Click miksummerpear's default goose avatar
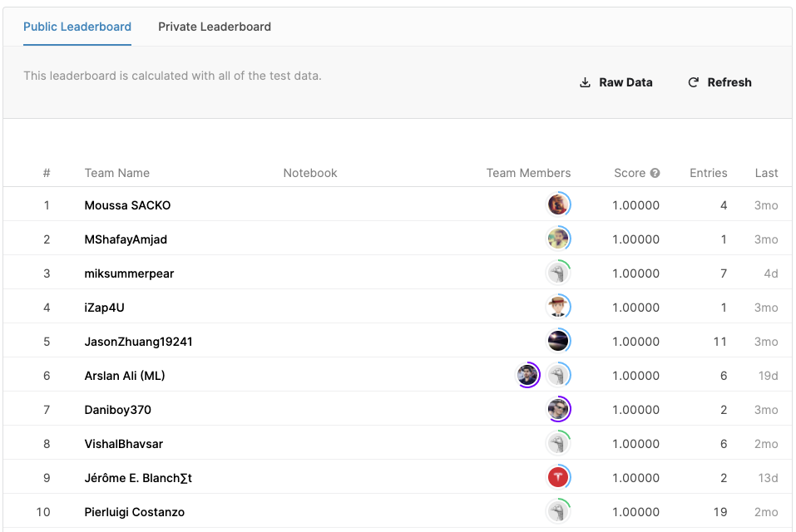The height and width of the screenshot is (532, 796). [x=558, y=273]
